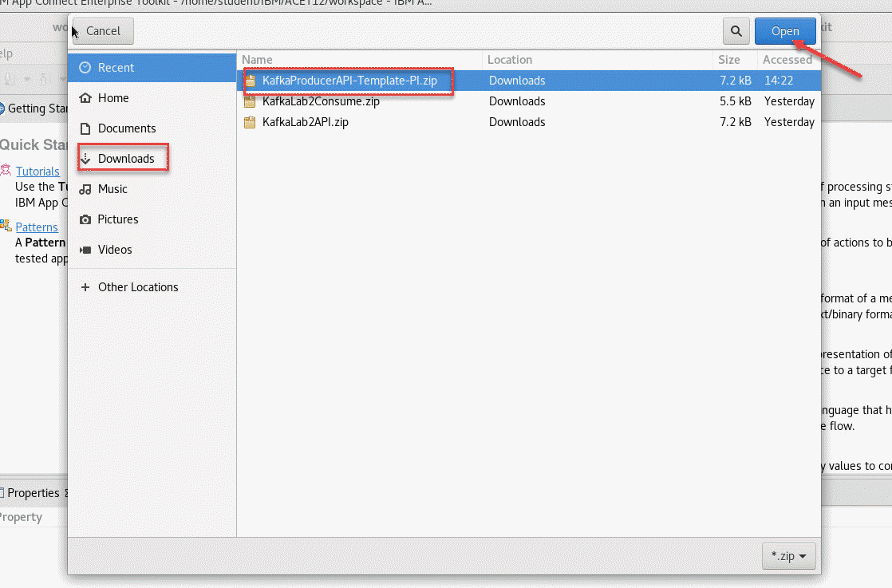Select the Recent clock icon in sidebar
Screen dimensions: 892x588
85,68
